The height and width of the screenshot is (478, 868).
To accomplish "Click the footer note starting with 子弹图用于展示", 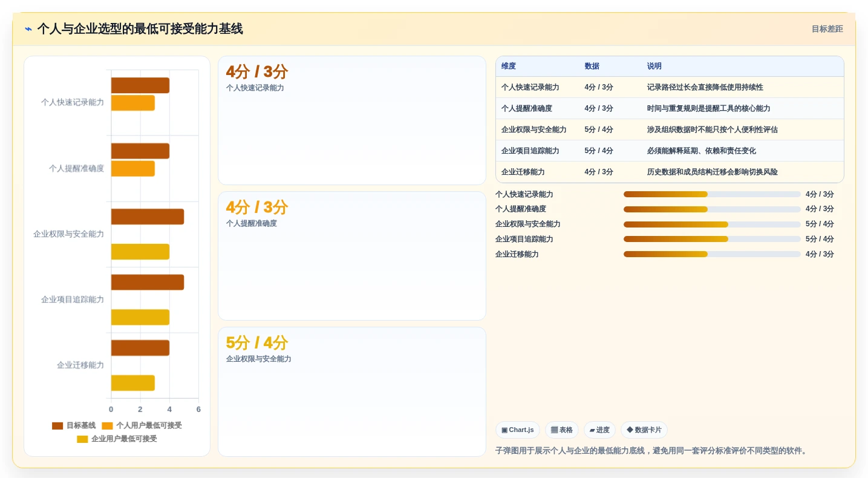I will (652, 451).
